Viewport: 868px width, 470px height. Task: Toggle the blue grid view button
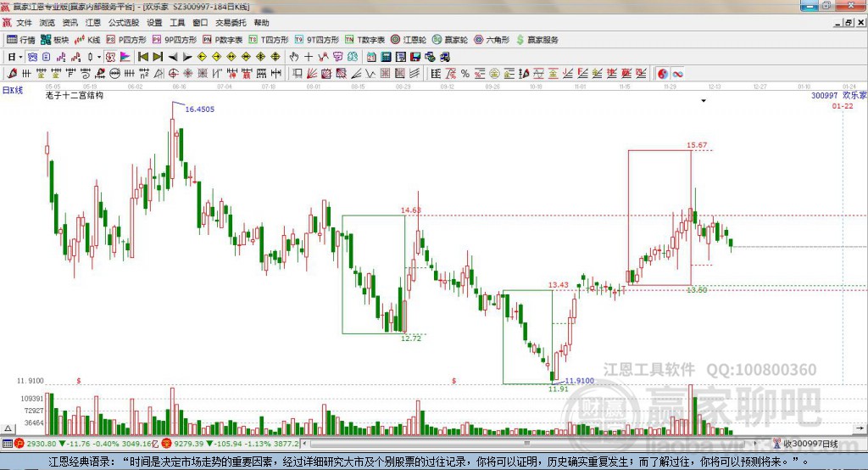click(x=32, y=57)
